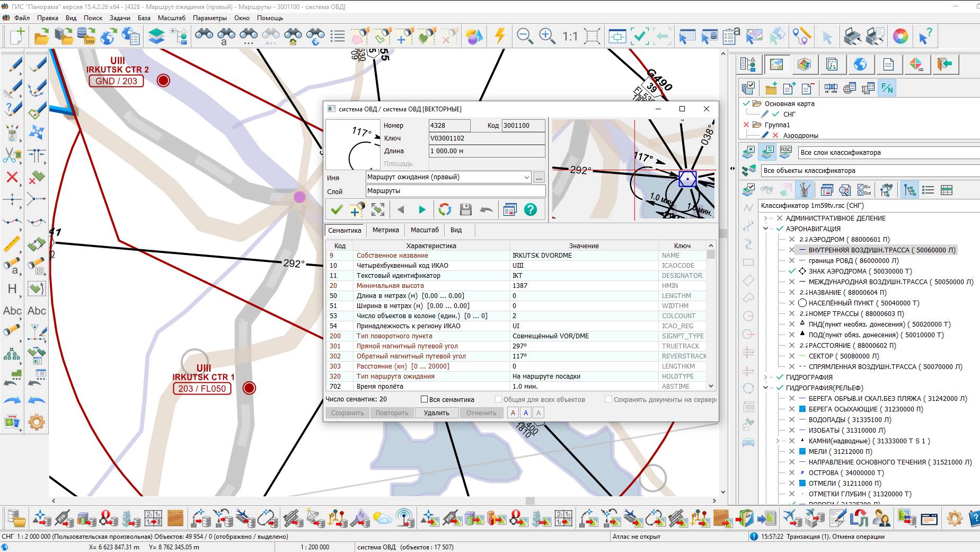980x552 pixels.
Task: Toggle visibility of АЭРОНАВИГАЦИЯ group
Action: (x=780, y=229)
